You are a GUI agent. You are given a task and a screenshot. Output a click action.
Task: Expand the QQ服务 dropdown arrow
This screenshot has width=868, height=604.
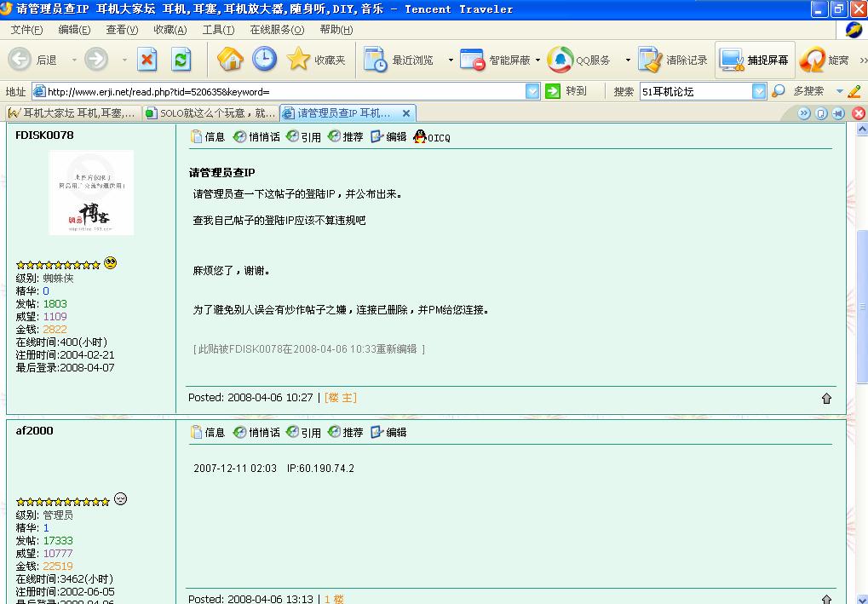pyautogui.click(x=628, y=60)
